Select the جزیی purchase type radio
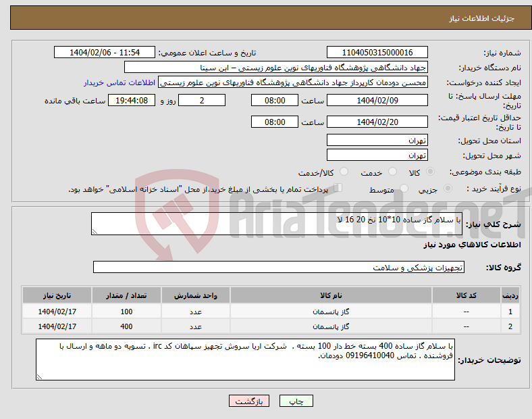Viewport: 532px width, 419px height. (448, 189)
